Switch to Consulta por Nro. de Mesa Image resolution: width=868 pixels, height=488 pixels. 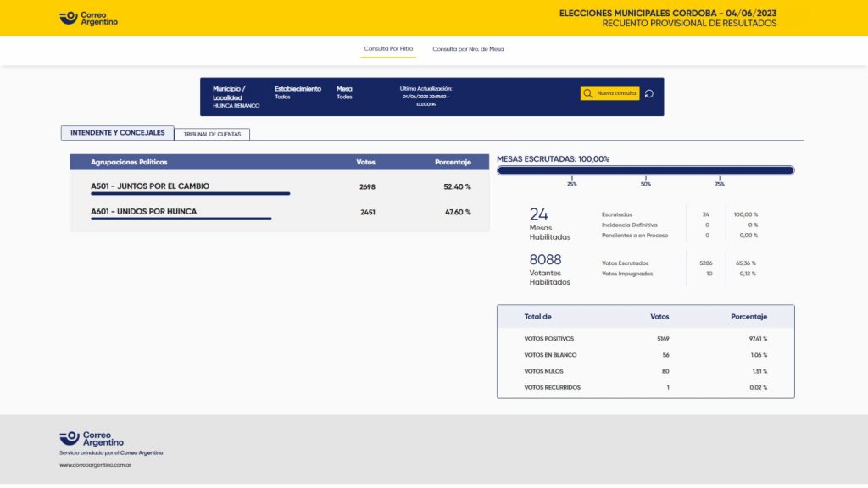pos(468,49)
